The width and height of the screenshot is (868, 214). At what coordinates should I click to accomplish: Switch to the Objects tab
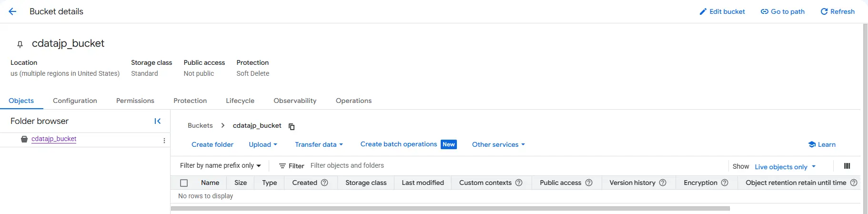tap(21, 101)
